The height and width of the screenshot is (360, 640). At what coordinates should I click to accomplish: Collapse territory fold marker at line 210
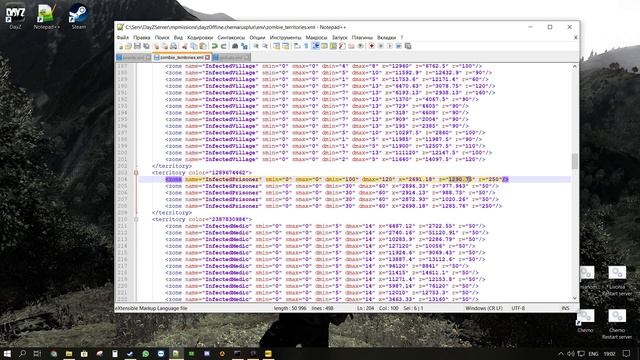click(136, 219)
